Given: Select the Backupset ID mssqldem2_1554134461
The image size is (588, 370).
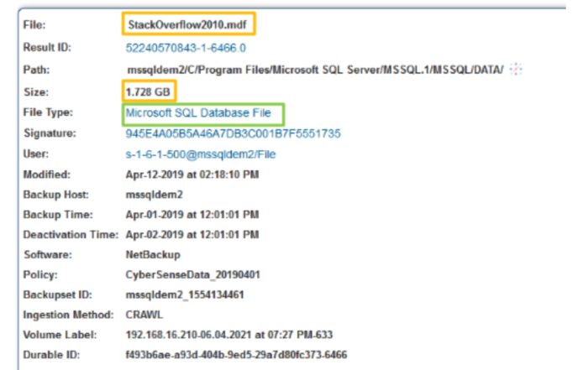Looking at the screenshot, I should (185, 294).
